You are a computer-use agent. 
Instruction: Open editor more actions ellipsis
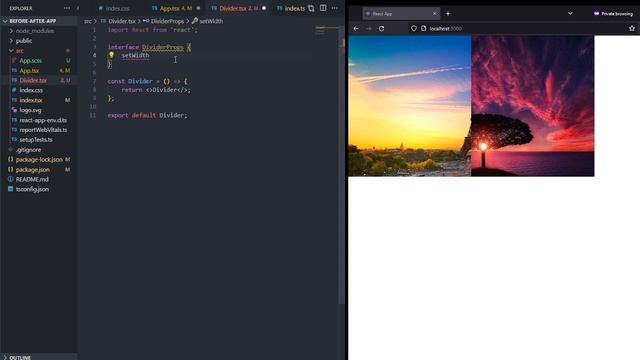[335, 8]
